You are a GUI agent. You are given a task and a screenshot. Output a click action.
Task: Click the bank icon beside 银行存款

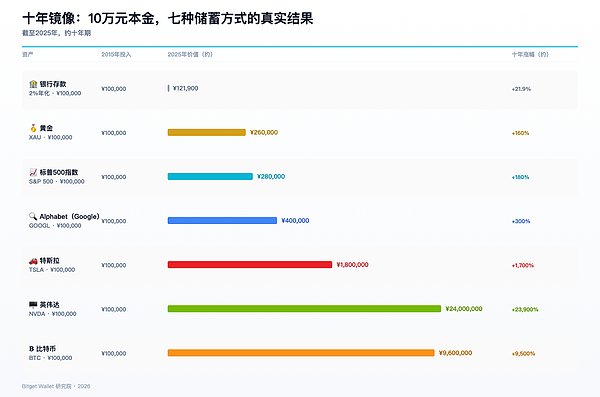(33, 84)
